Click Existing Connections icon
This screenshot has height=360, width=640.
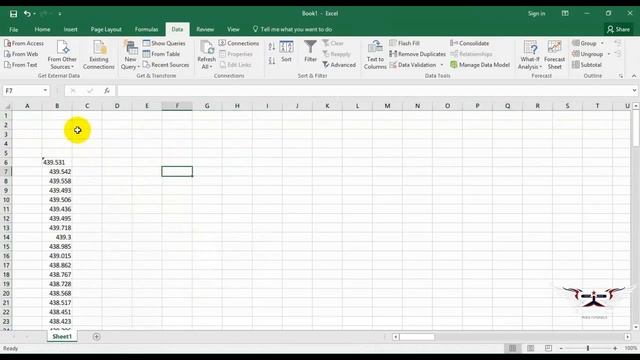99,55
